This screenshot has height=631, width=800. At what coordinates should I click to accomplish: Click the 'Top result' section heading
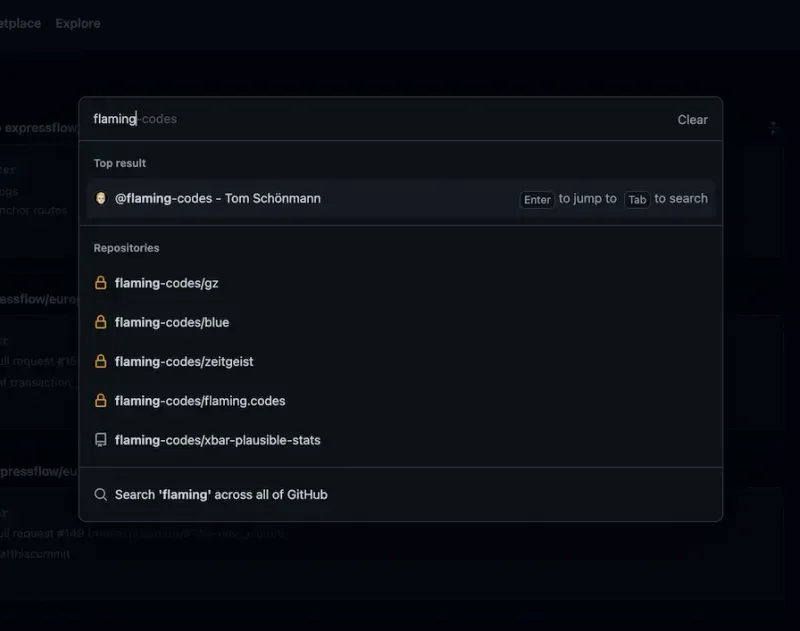(x=120, y=163)
